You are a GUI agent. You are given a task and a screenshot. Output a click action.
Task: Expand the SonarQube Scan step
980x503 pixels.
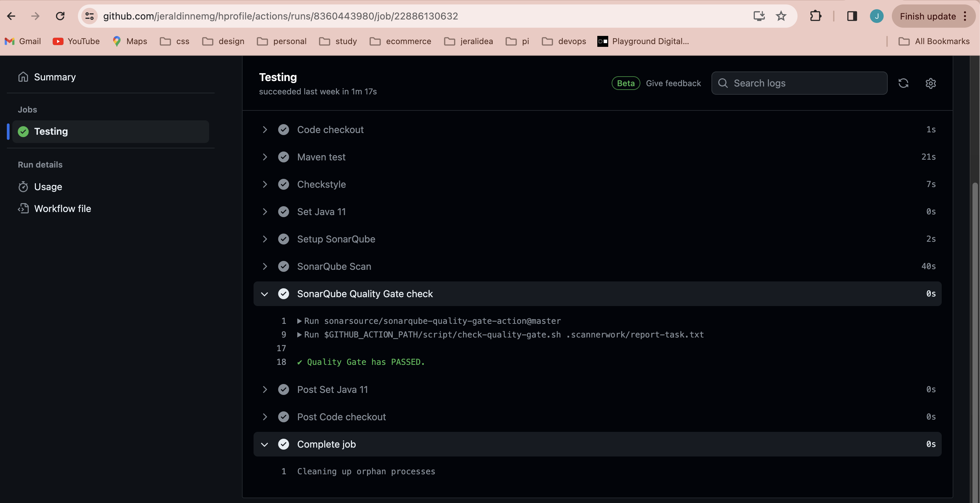pos(265,266)
